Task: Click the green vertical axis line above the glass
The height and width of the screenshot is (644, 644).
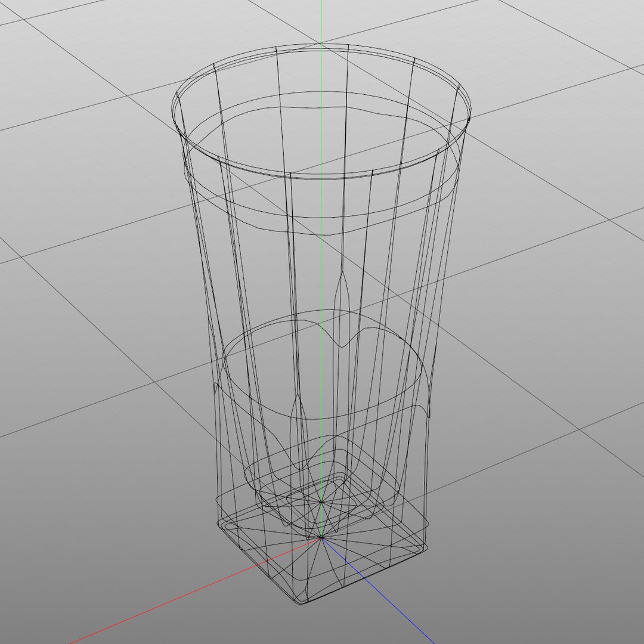Action: pos(321,21)
